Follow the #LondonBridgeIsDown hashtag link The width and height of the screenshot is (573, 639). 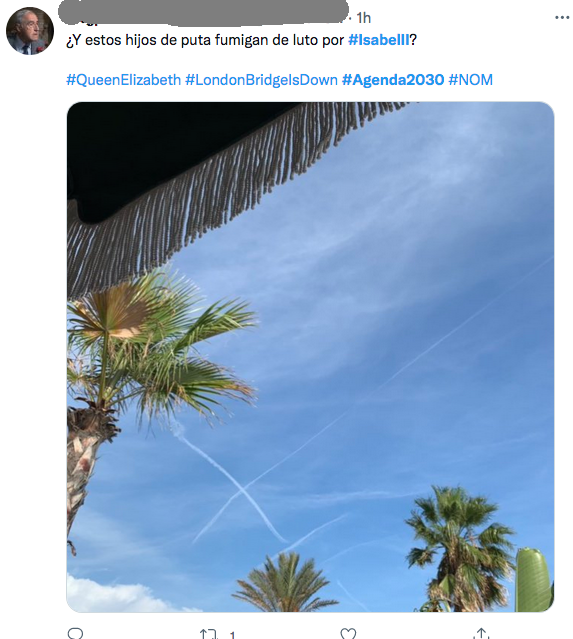tap(261, 80)
